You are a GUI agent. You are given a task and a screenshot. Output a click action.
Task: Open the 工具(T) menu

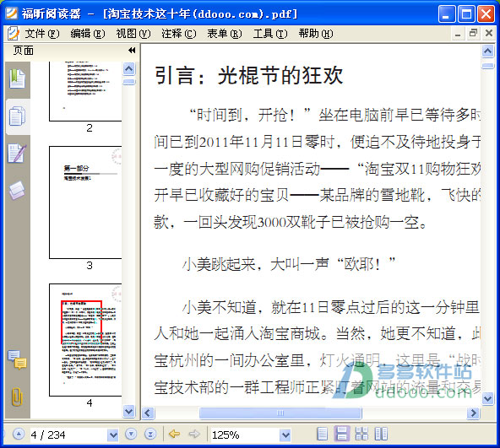pyautogui.click(x=269, y=34)
